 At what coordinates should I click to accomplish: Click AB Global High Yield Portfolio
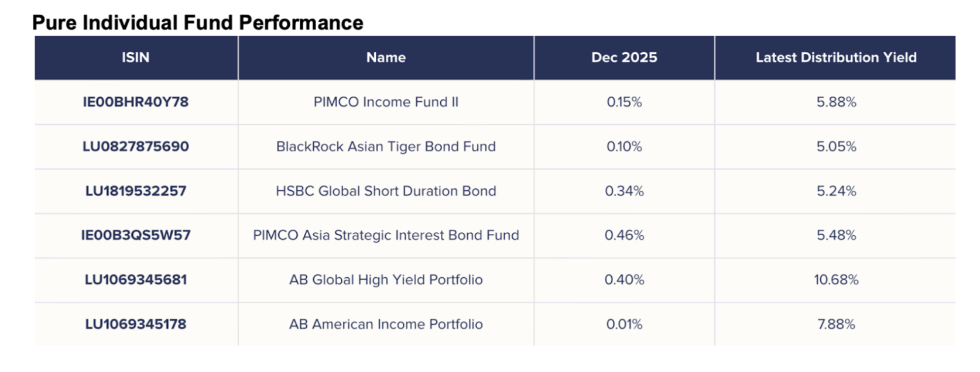pos(386,280)
